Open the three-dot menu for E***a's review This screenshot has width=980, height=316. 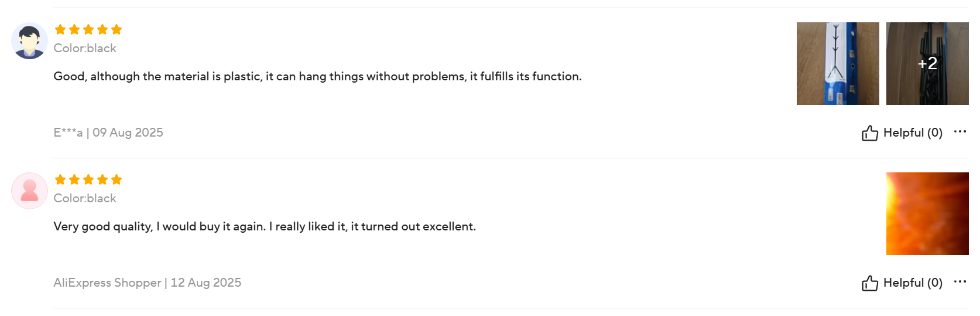(960, 131)
